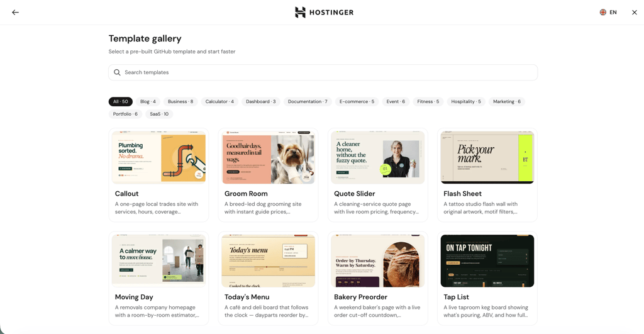Click the removals company homepage description
This screenshot has height=334, width=644.
(x=157, y=311)
